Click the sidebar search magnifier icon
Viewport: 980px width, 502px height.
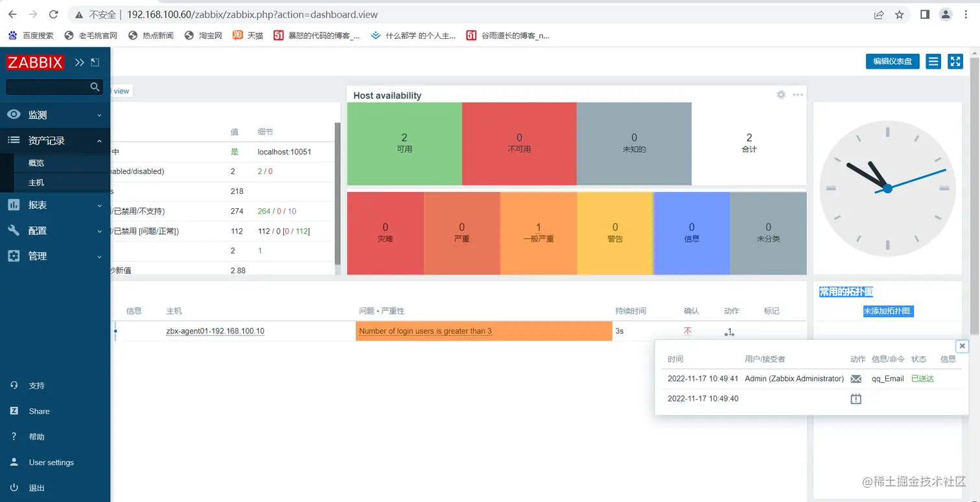coord(95,86)
